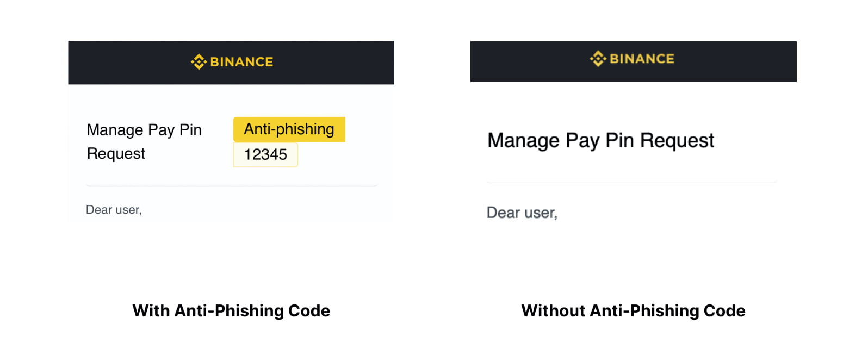Image resolution: width=868 pixels, height=355 pixels.
Task: Click the Binance diamond logo in right email header
Action: point(598,59)
